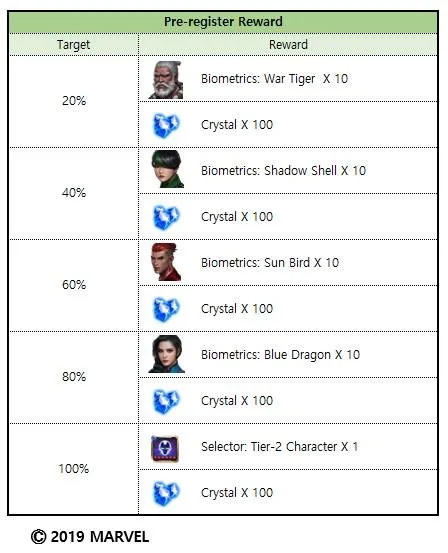Click the Target column header

click(x=73, y=45)
